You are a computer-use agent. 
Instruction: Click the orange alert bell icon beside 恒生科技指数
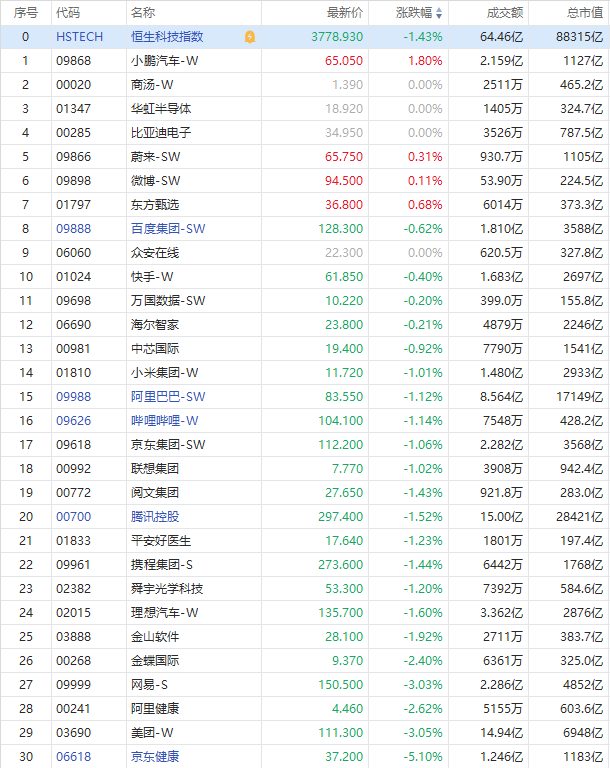[x=250, y=37]
